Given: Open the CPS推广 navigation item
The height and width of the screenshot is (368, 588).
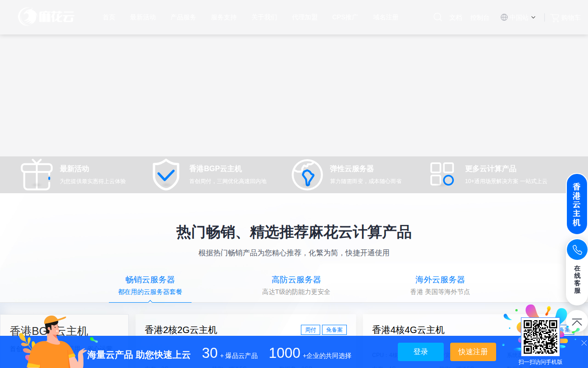Looking at the screenshot, I should [345, 17].
